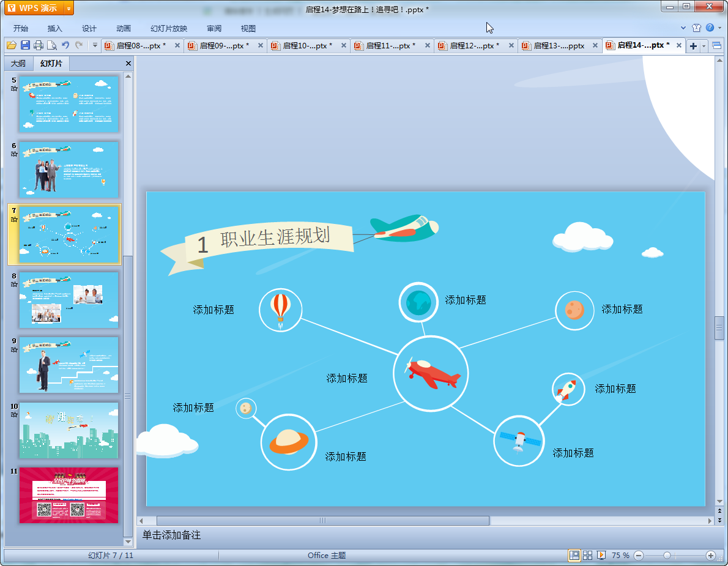Switch panel to 大纲 outline tab
This screenshot has height=566, width=728.
18,64
